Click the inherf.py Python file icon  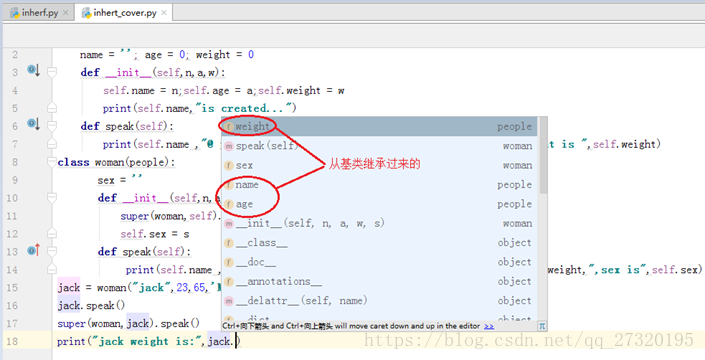(15, 13)
